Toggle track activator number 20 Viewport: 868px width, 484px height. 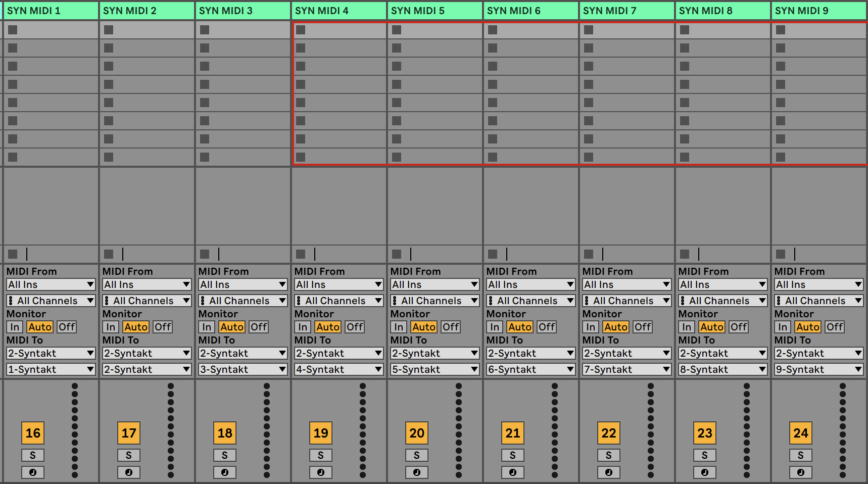(x=417, y=433)
